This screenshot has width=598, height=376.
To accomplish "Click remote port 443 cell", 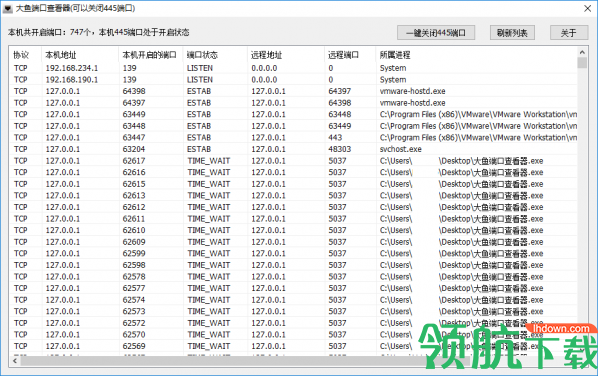I will (335, 138).
